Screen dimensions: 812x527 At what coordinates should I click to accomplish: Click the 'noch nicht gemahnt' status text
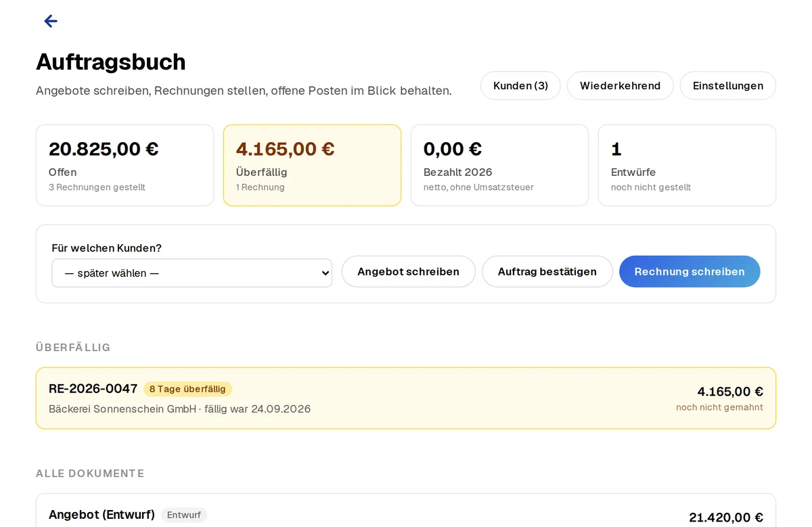tap(719, 407)
